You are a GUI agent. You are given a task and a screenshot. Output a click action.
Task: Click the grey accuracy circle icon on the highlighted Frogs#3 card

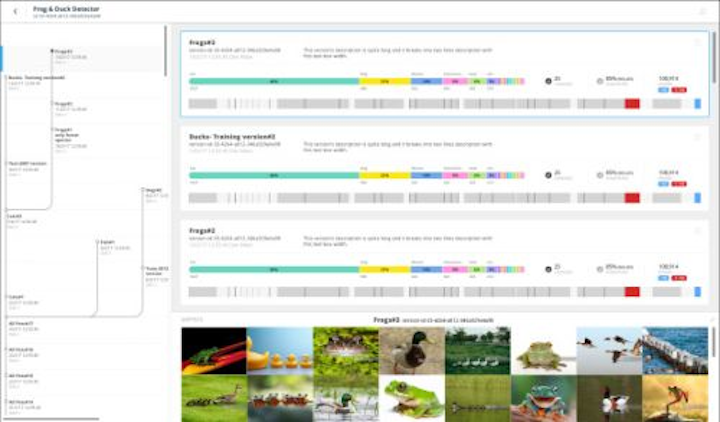[600, 81]
